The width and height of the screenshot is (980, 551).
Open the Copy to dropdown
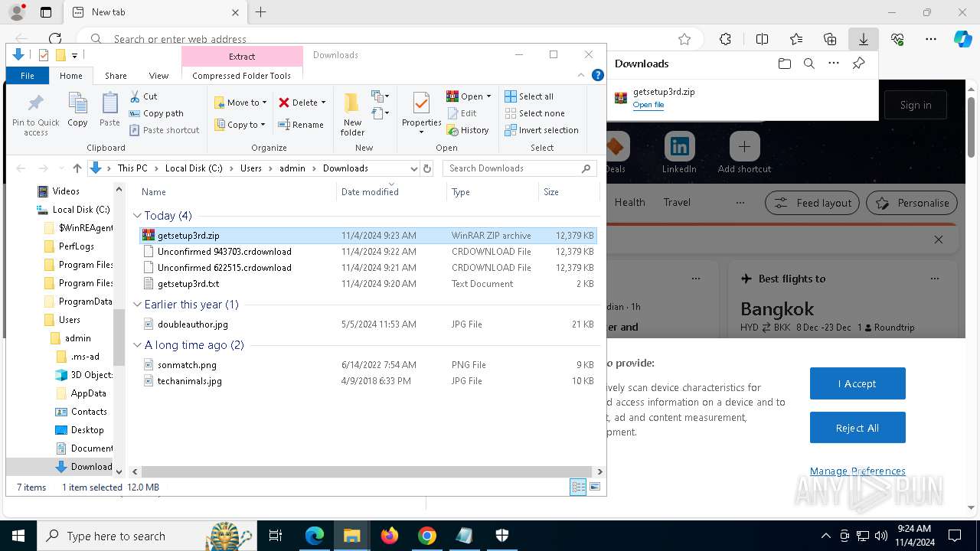click(240, 125)
